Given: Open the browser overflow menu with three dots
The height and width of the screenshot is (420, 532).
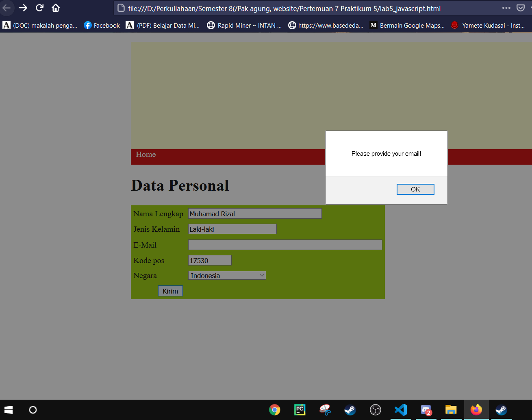Looking at the screenshot, I should pyautogui.click(x=506, y=8).
